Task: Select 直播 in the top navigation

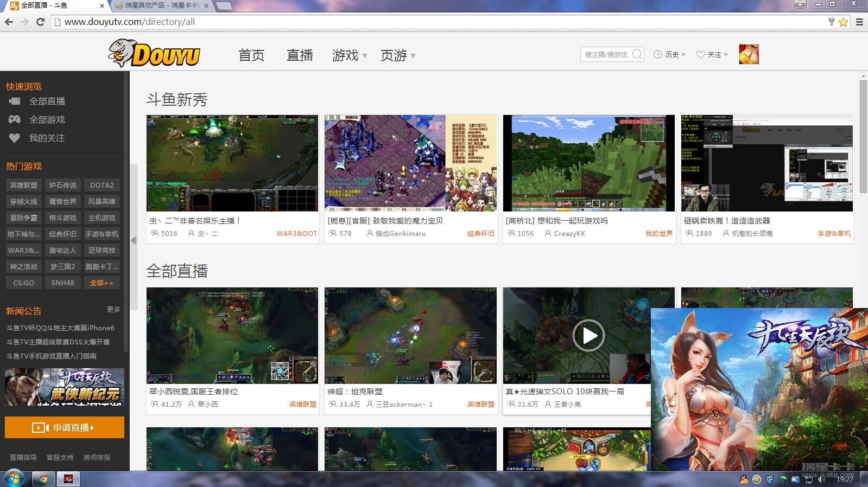Action: coord(300,55)
